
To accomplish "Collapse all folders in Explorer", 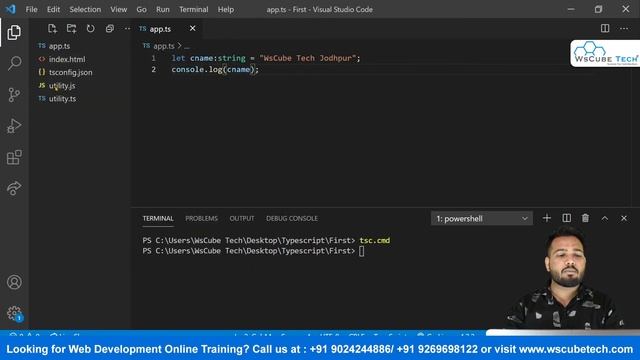I will coord(110,29).
